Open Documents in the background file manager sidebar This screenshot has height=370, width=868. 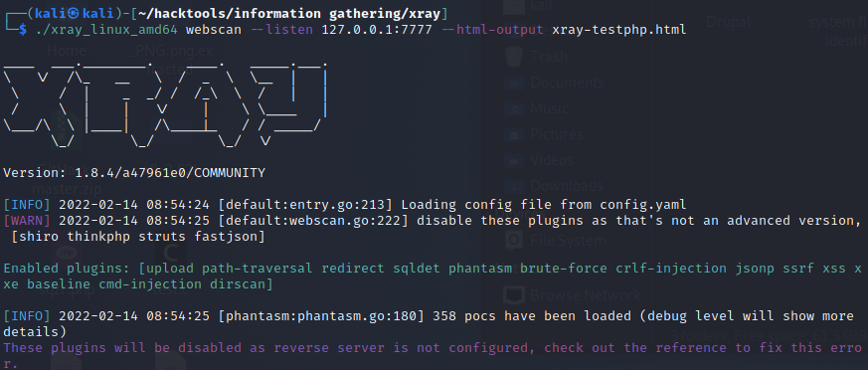tap(567, 83)
